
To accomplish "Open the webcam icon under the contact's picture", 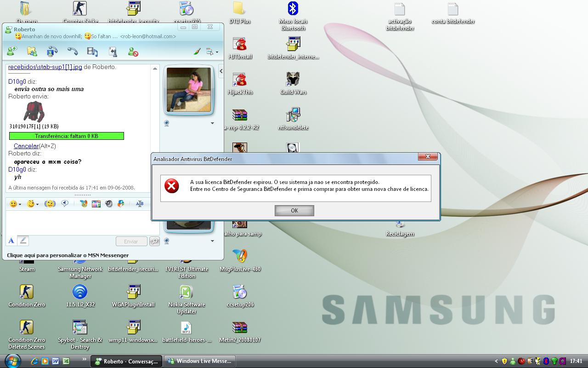I will pos(167,123).
